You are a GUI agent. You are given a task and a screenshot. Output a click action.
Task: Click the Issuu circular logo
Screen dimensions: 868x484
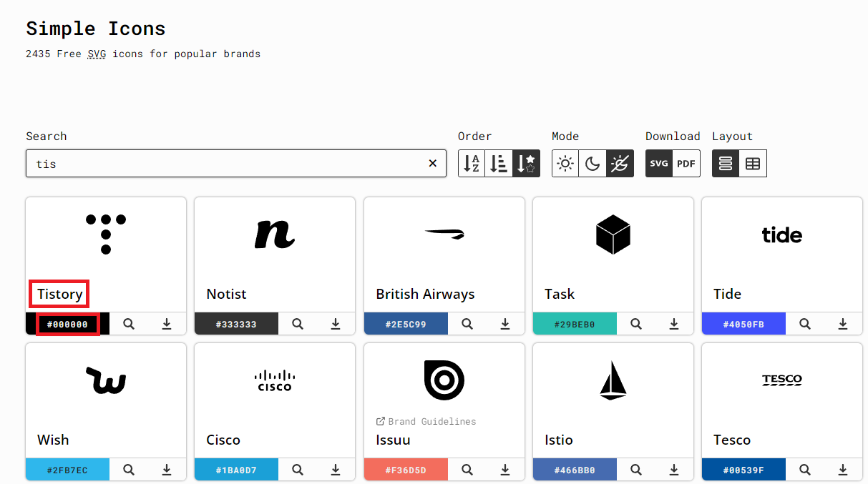coord(444,380)
